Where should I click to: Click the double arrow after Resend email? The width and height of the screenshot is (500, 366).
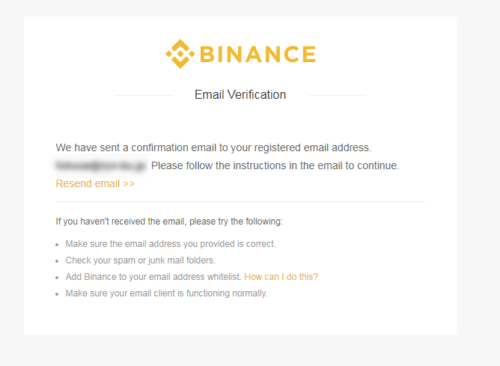pos(129,184)
